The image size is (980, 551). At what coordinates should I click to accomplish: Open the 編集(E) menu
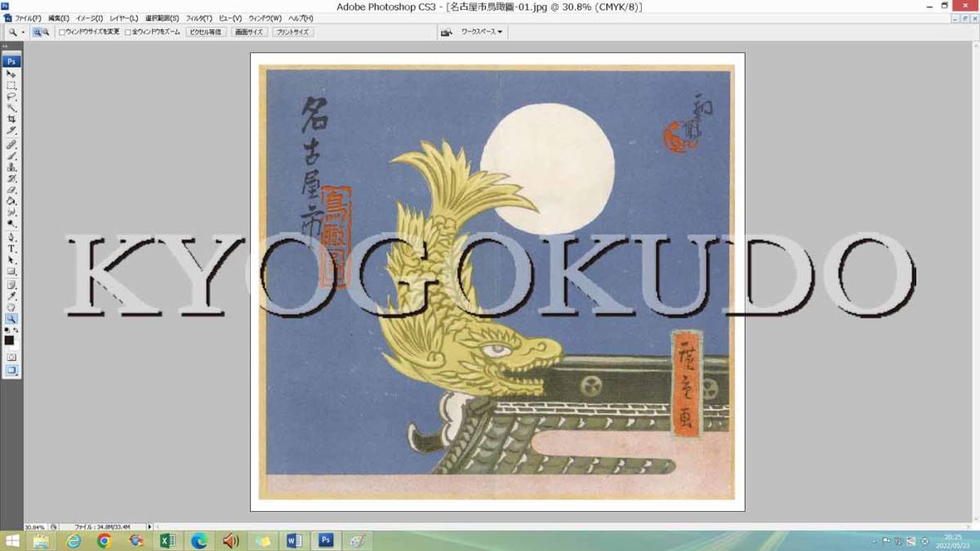click(x=59, y=18)
